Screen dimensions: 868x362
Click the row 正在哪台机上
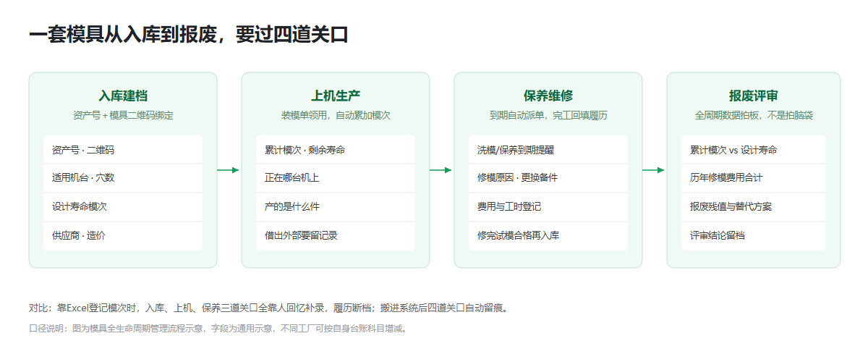336,178
